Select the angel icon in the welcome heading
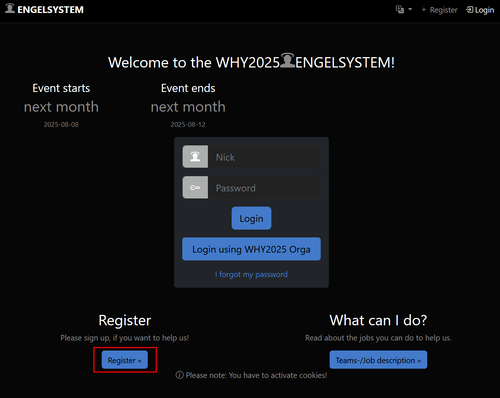Image resolution: width=500 pixels, height=398 pixels. [x=287, y=60]
